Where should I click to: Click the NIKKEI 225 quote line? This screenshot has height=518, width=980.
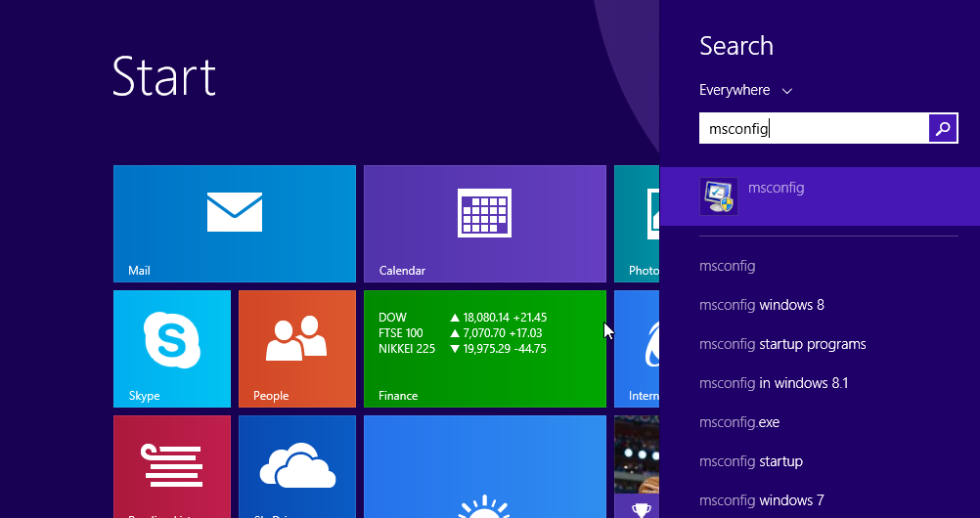[x=463, y=349]
